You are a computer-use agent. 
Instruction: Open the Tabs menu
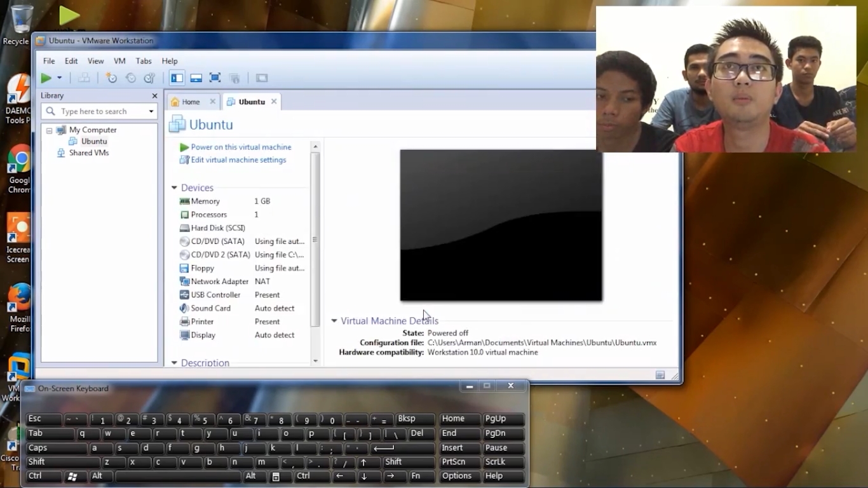point(144,61)
